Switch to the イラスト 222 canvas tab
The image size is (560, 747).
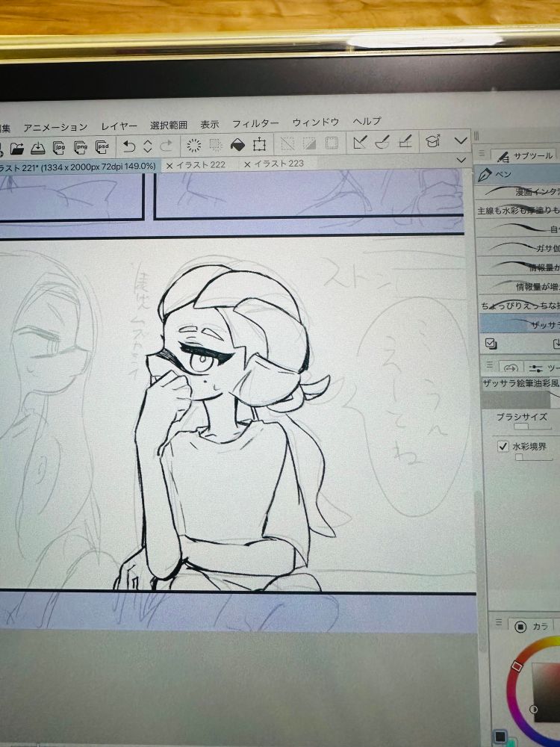point(200,165)
